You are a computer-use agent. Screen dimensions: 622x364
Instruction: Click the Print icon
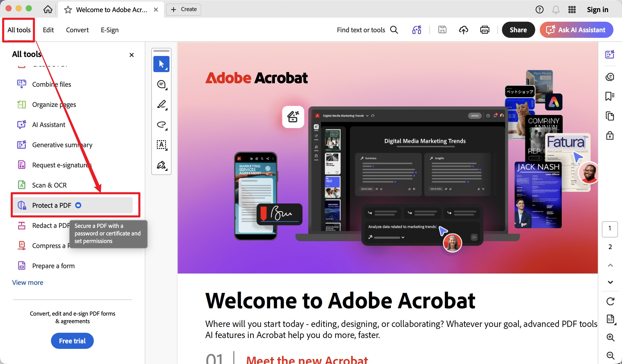coord(485,30)
